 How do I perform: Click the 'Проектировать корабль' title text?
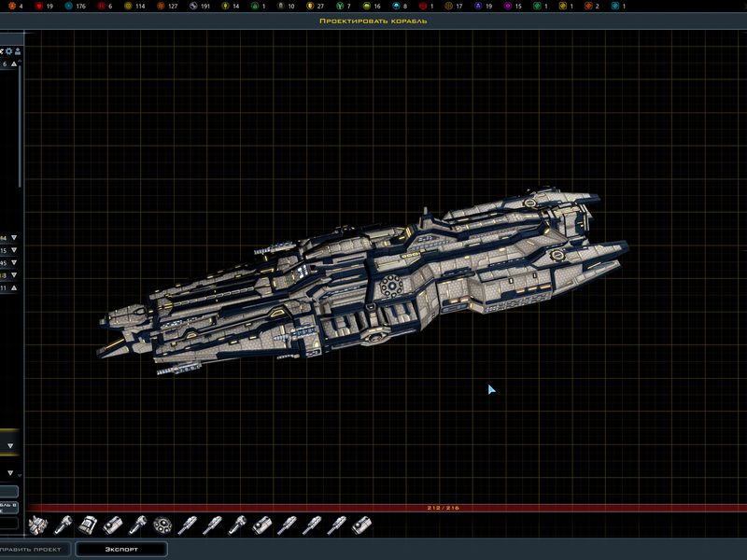[x=373, y=21]
